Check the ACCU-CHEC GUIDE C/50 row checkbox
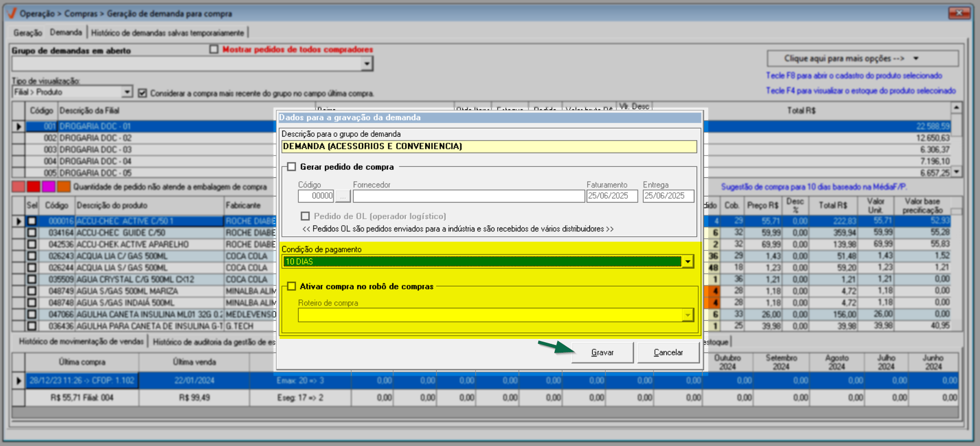 point(32,233)
